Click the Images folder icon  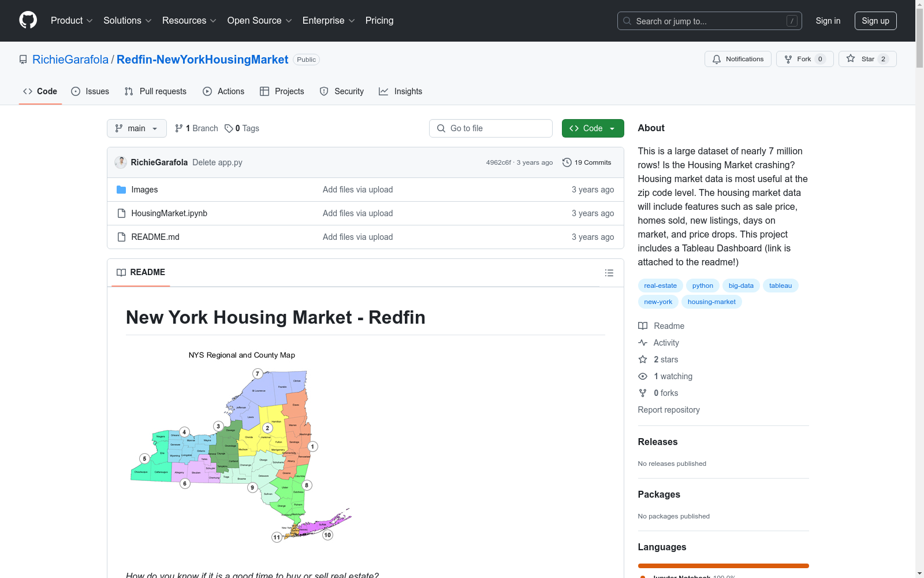(x=121, y=190)
